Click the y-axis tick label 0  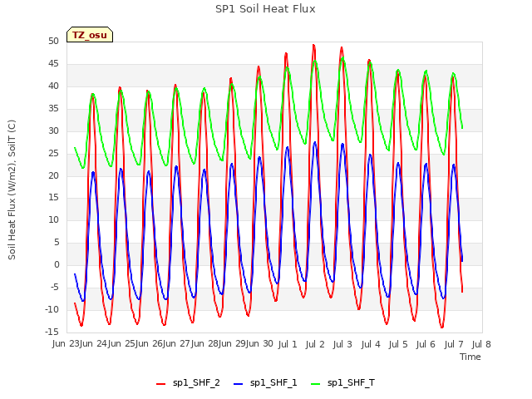(57, 264)
